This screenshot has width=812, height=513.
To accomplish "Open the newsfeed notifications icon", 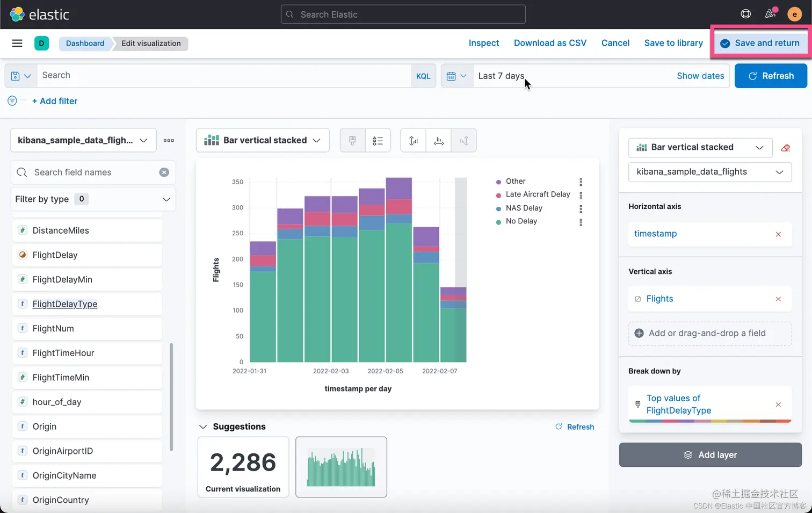I will (x=771, y=14).
